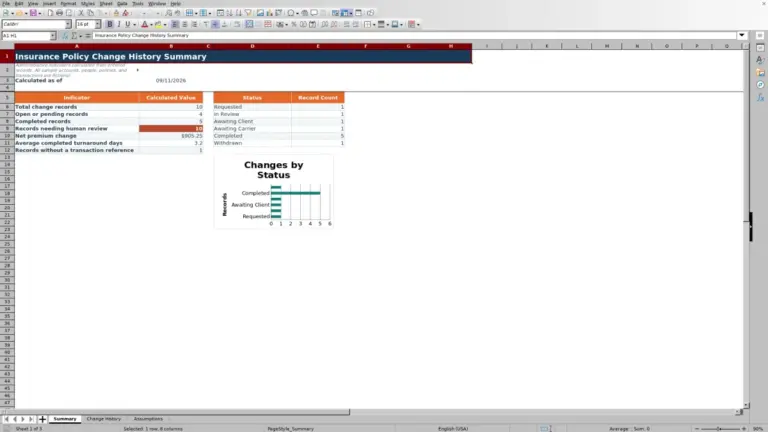Click the AutoFilter funnel icon
This screenshot has width=768, height=432.
point(248,13)
